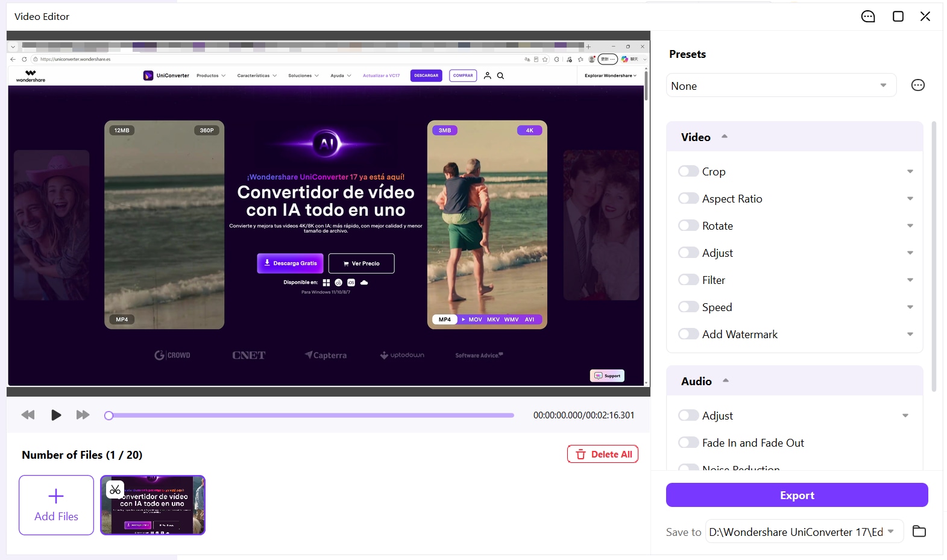The image size is (947, 560).
Task: Enable the audio Adjust toggle
Action: point(688,415)
